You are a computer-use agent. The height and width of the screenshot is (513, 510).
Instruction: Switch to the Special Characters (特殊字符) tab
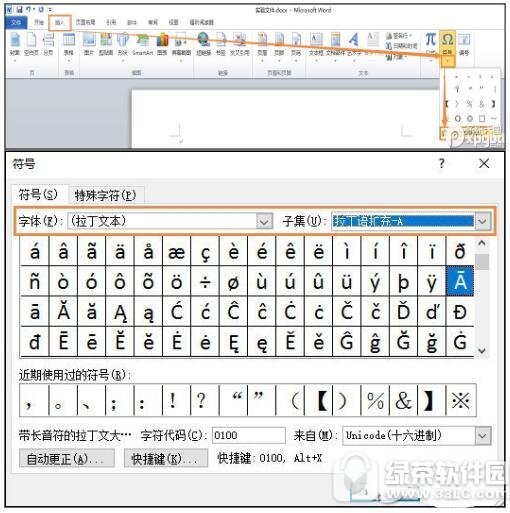pyautogui.click(x=105, y=195)
